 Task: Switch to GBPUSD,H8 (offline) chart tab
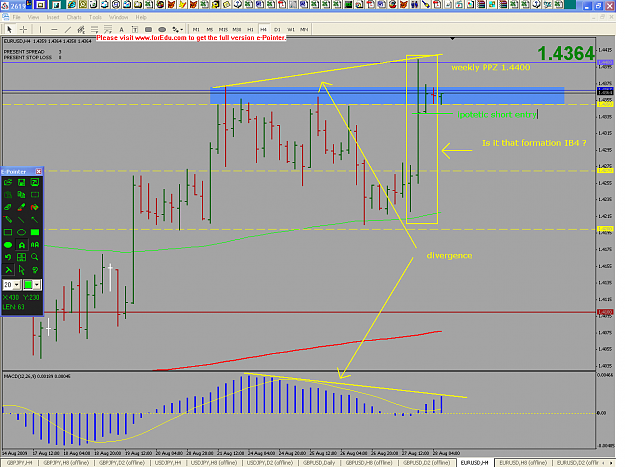(369, 463)
